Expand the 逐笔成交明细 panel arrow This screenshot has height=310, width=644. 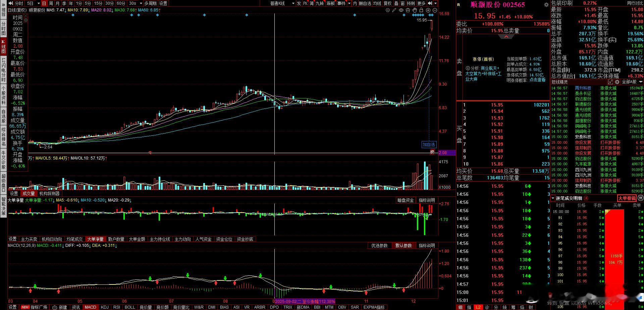coord(553,198)
